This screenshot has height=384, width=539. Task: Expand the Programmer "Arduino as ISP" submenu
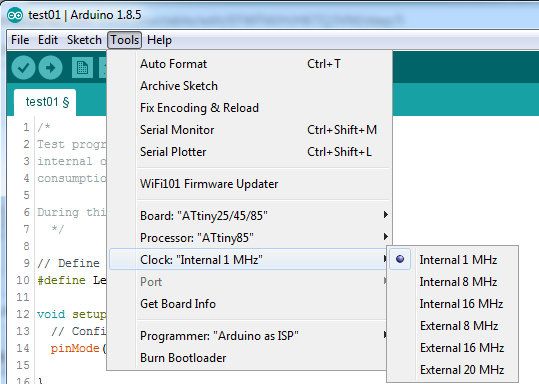(249, 336)
